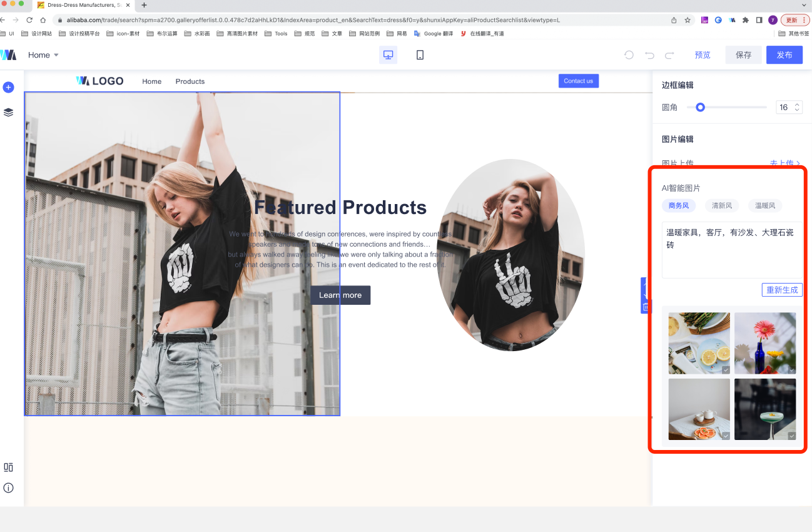This screenshot has width=812, height=532.
Task: Select the 温暖风 style tab
Action: coord(764,205)
